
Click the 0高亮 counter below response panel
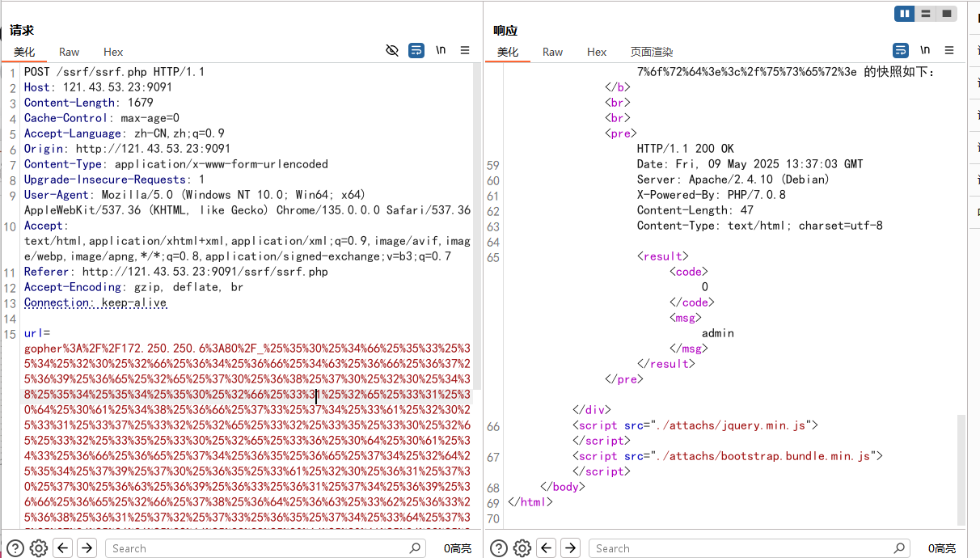(x=941, y=548)
